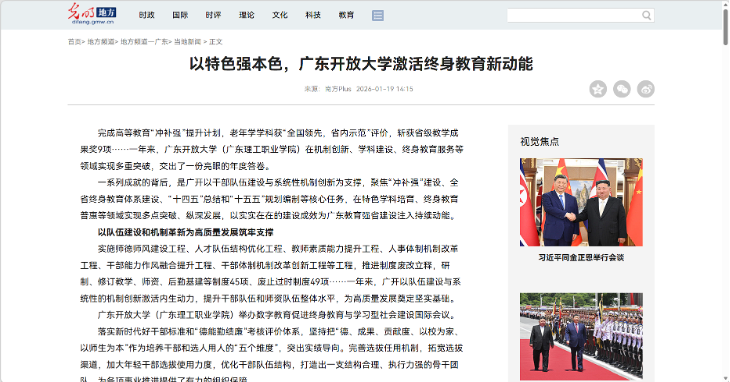This screenshot has width=730, height=382.
Task: Click the date 2026-01-19 14:15
Action: pyautogui.click(x=385, y=89)
